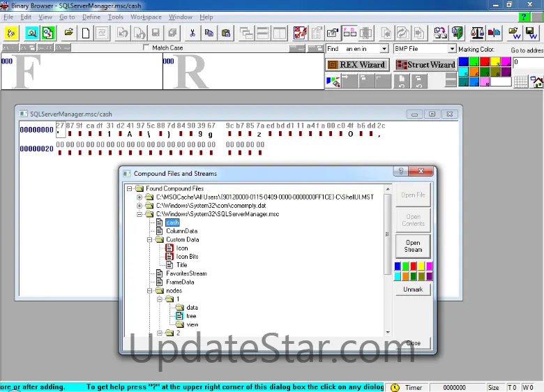The image size is (544, 392).
Task: Toggle the F and R panels icon
Action: click(x=349, y=33)
